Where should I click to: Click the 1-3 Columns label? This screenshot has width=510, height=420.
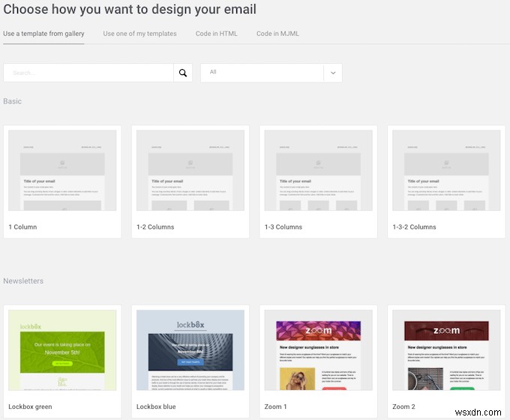(x=283, y=226)
